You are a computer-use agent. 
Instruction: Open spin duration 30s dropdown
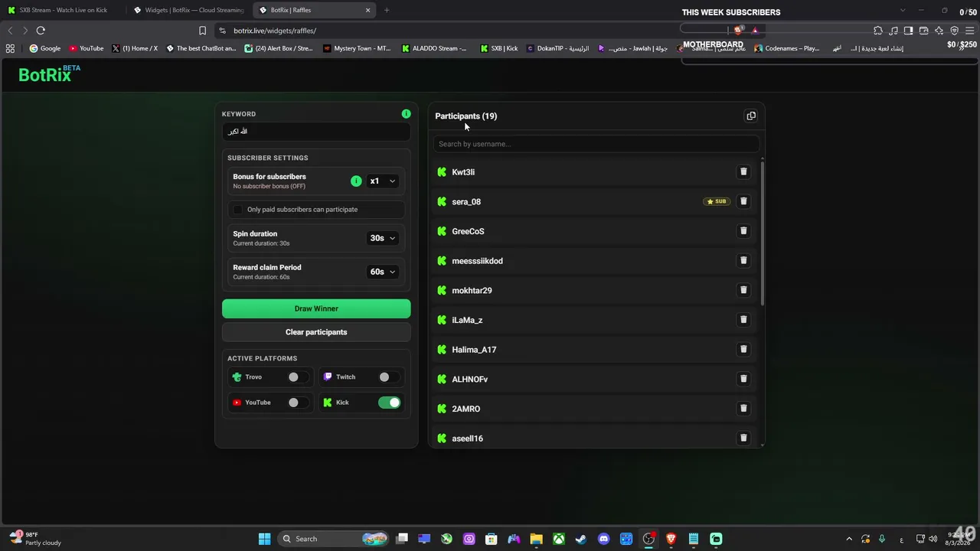(383, 238)
